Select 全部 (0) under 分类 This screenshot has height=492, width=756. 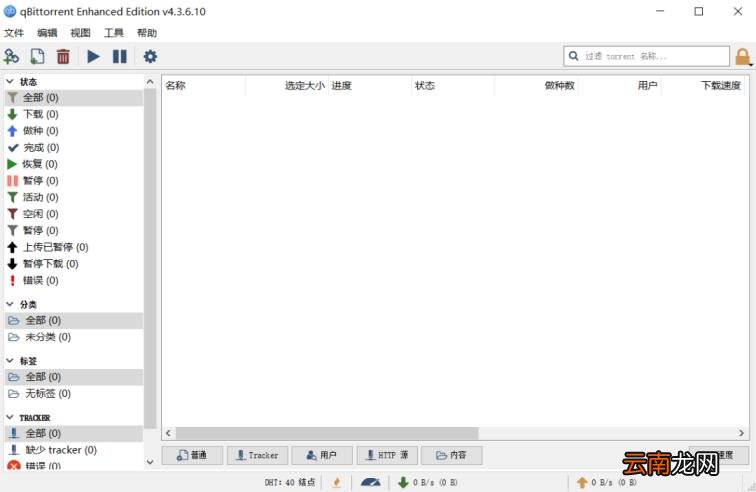coord(74,320)
